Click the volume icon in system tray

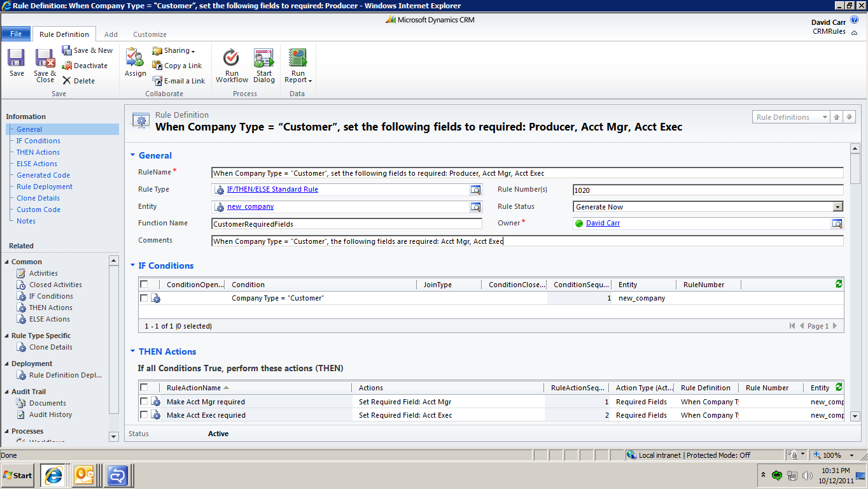807,475
